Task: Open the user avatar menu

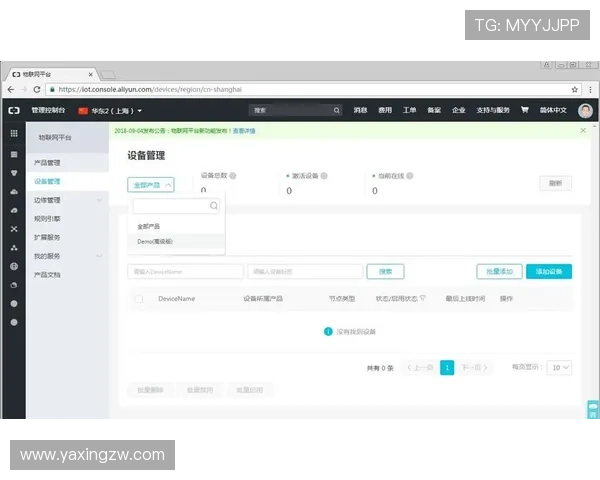Action: point(585,111)
